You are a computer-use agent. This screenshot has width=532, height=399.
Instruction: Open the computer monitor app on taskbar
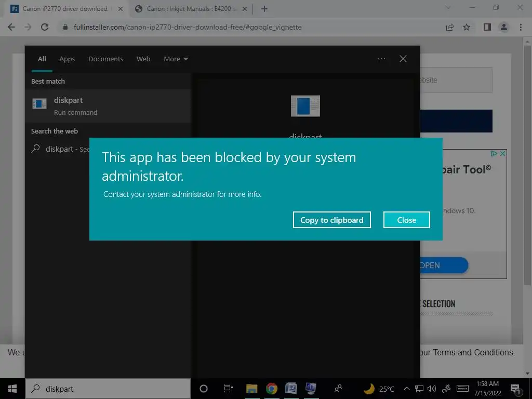click(x=311, y=389)
